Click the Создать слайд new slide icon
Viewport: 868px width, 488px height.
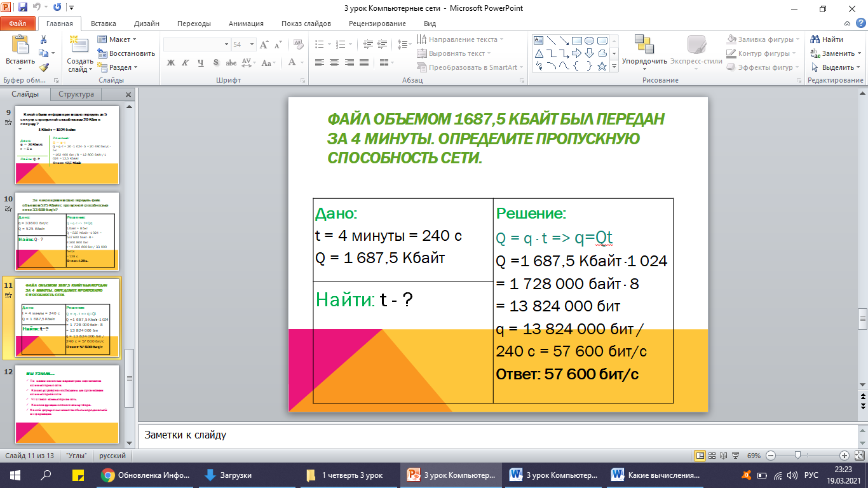coord(79,44)
